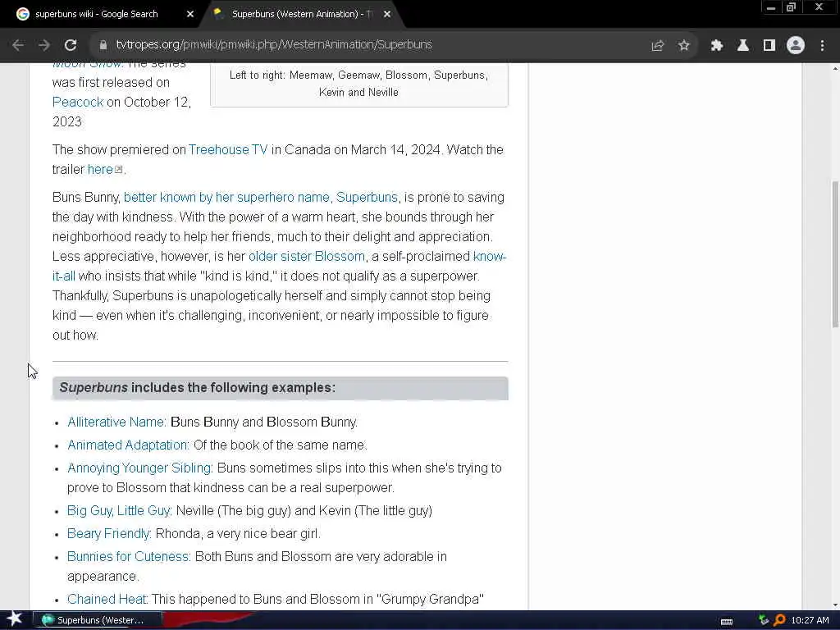This screenshot has height=630, width=840.
Task: Open Chrome Labs flask icon
Action: [743, 46]
